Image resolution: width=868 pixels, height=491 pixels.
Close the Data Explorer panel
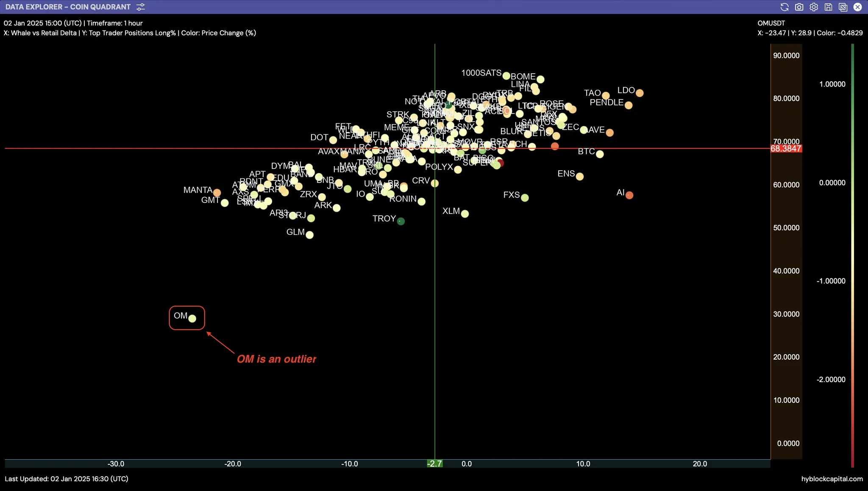[857, 7]
